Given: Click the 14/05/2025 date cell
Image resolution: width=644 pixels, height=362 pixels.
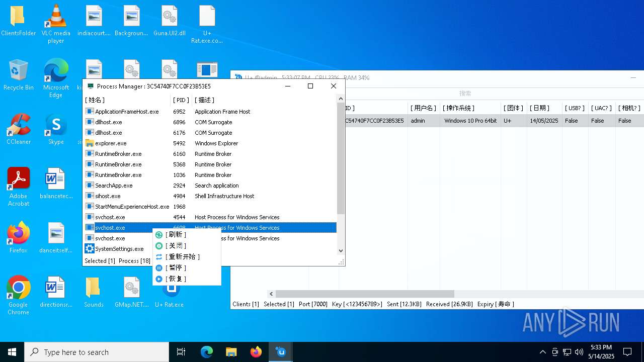Looking at the screenshot, I should [x=544, y=121].
